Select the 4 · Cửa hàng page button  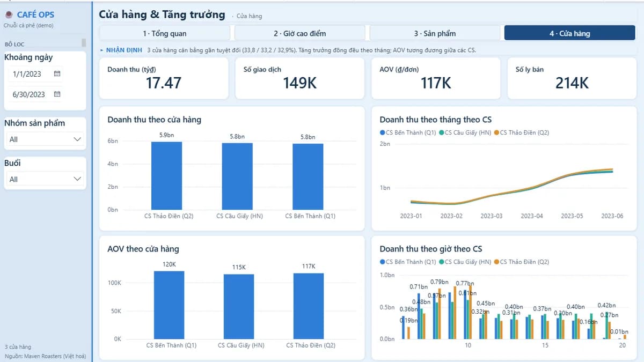tap(569, 33)
